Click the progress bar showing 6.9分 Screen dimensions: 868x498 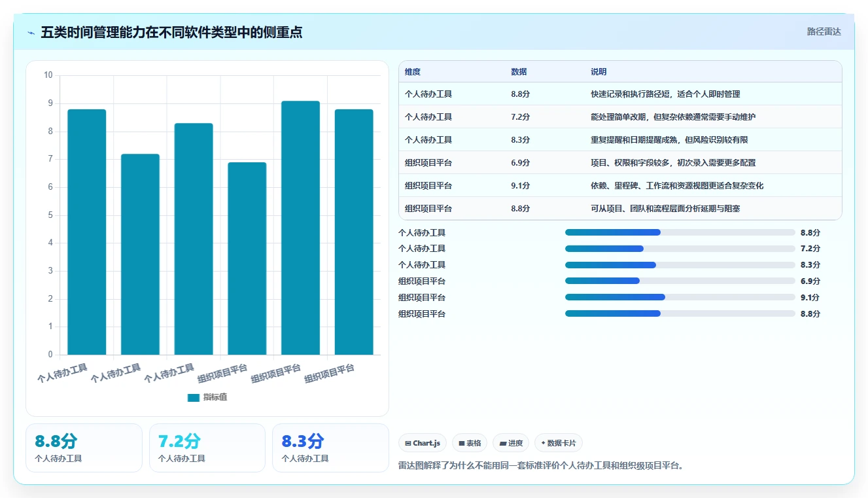pyautogui.click(x=680, y=281)
